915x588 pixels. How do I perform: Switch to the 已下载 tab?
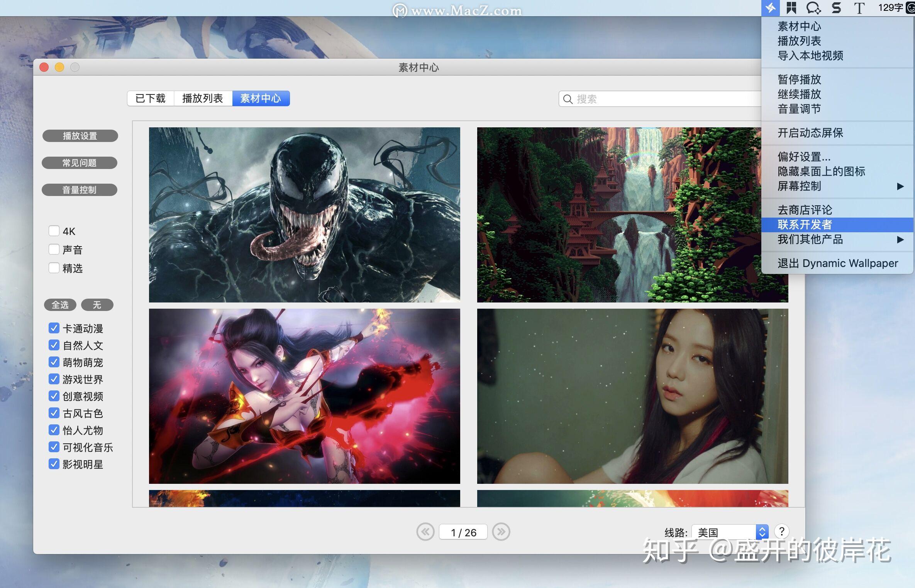point(151,98)
